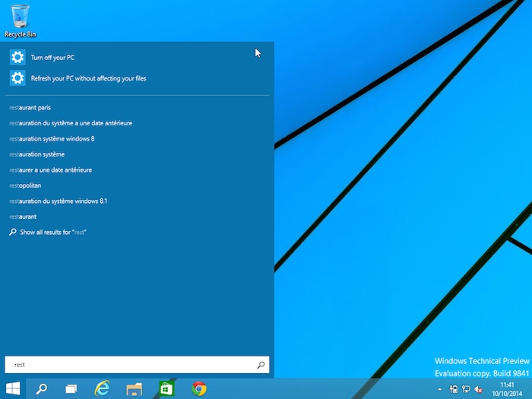Viewport: 532px width, 399px height.
Task: Launch Internet Explorer from the taskbar
Action: tap(102, 388)
